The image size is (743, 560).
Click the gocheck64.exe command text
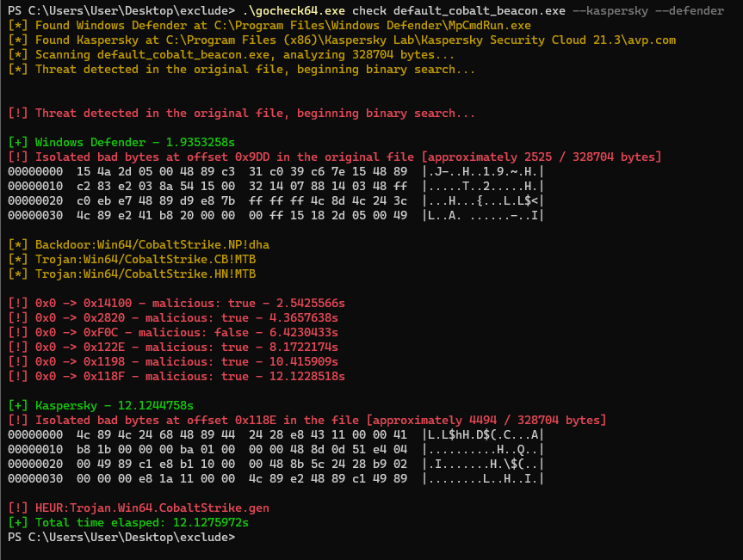point(294,10)
